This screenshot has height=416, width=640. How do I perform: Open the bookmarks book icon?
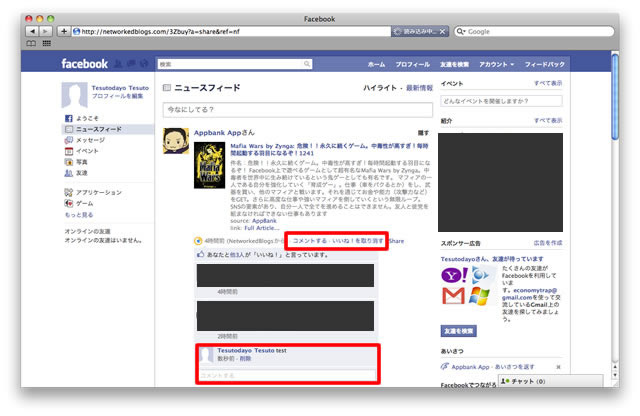coord(31,43)
